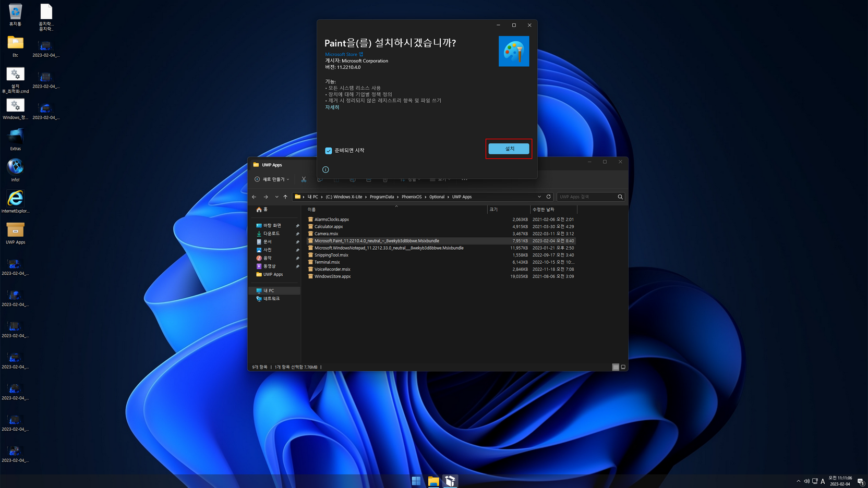Screen dimensions: 868x488
Task: Click the UWP Apps search field
Action: [x=586, y=197]
